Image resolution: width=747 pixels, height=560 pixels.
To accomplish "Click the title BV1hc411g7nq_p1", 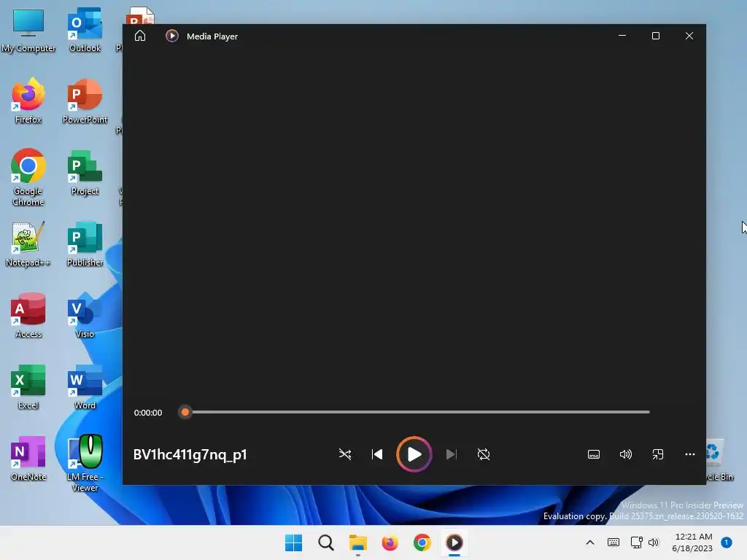I will coord(190,455).
